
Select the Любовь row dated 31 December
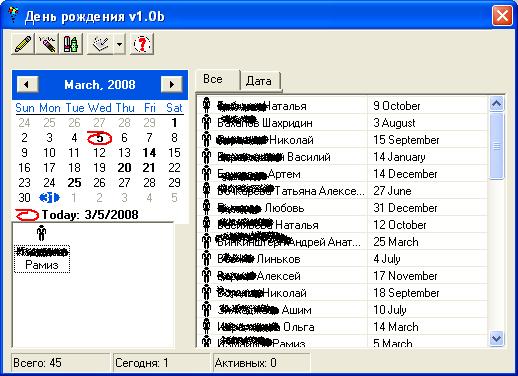coord(343,208)
